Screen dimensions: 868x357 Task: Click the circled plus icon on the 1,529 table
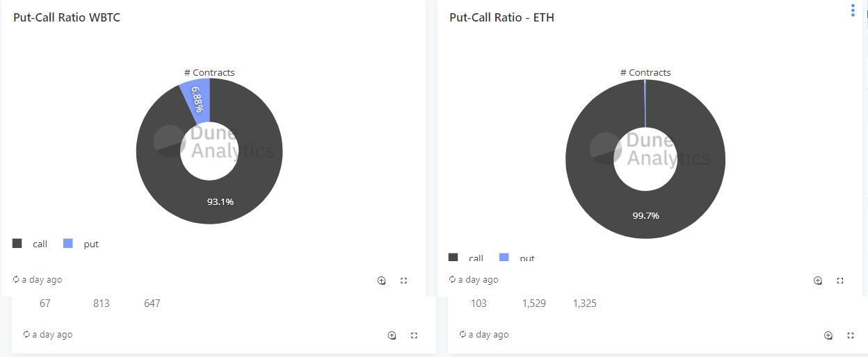coord(828,335)
